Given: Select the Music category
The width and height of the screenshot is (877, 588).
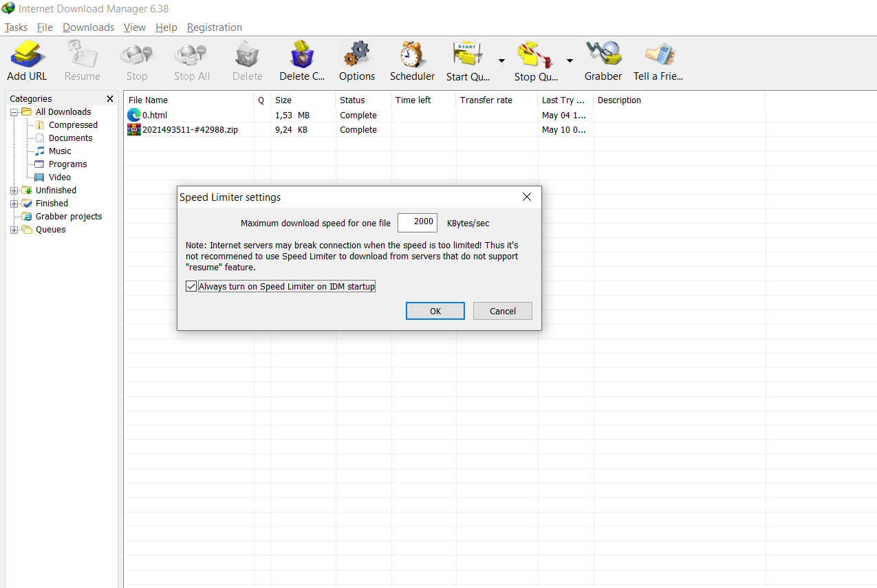Looking at the screenshot, I should pos(60,151).
